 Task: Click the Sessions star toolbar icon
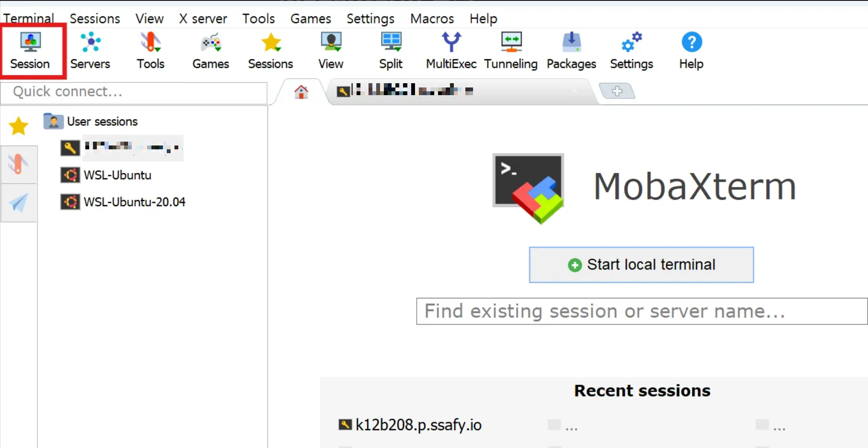click(270, 51)
